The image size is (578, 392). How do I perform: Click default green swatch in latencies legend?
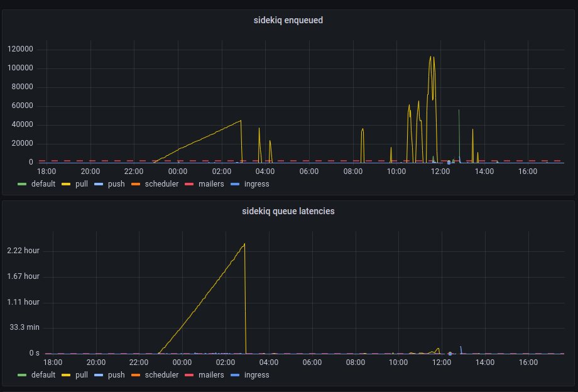click(x=22, y=374)
